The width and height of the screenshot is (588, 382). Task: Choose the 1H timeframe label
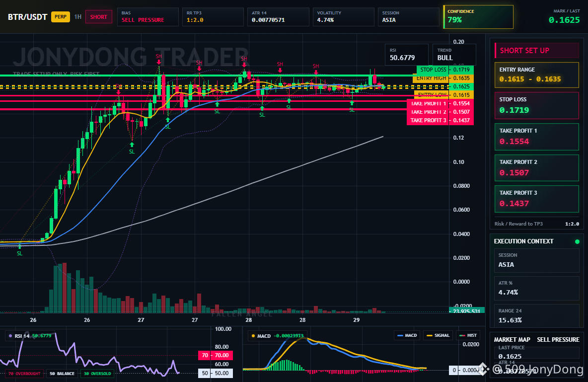(77, 17)
